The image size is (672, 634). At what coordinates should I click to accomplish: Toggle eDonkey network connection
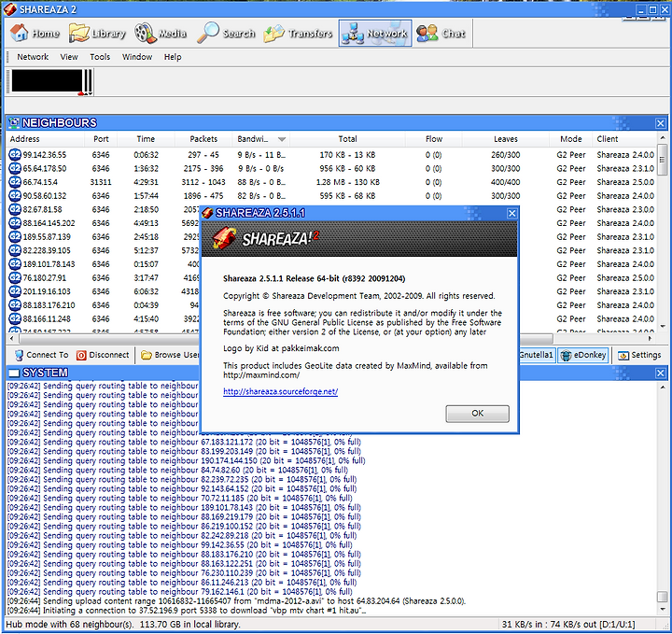click(x=583, y=355)
